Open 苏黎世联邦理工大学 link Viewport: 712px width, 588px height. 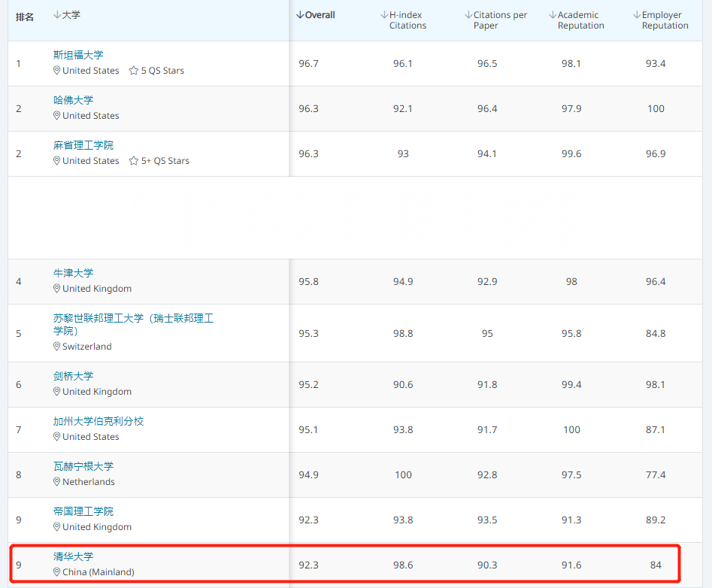point(133,324)
